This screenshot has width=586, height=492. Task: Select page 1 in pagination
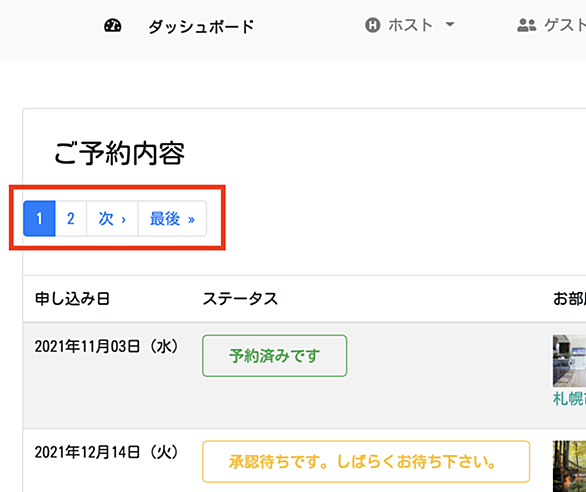click(x=39, y=219)
